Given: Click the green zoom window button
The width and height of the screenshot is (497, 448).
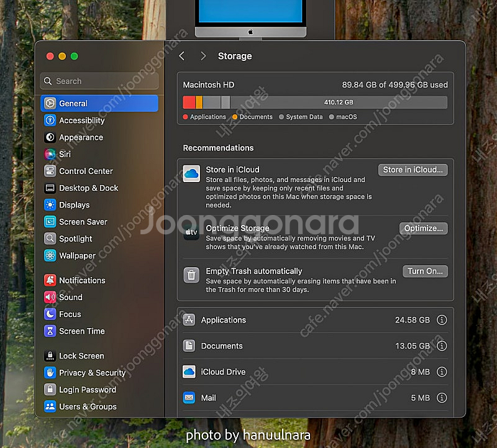Looking at the screenshot, I should 74,56.
